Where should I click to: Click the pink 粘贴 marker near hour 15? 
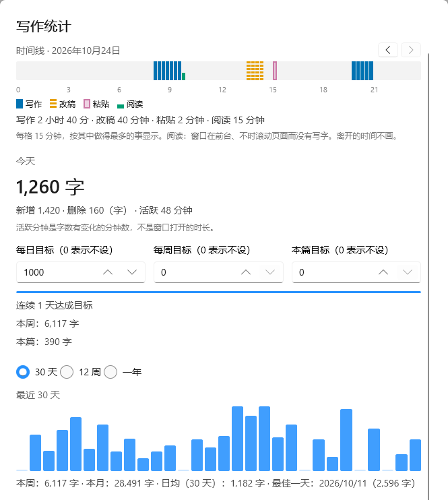click(275, 71)
